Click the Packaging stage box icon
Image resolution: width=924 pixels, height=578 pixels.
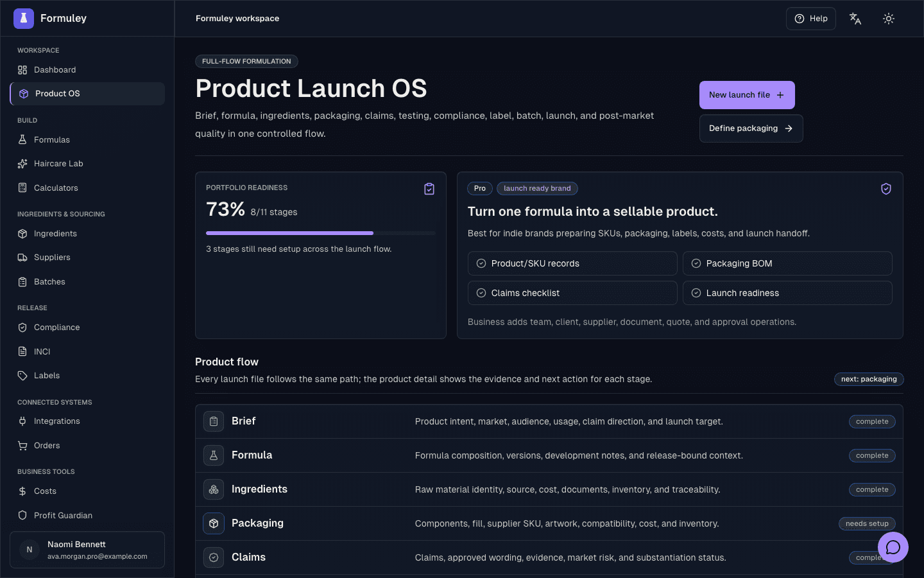(x=214, y=523)
